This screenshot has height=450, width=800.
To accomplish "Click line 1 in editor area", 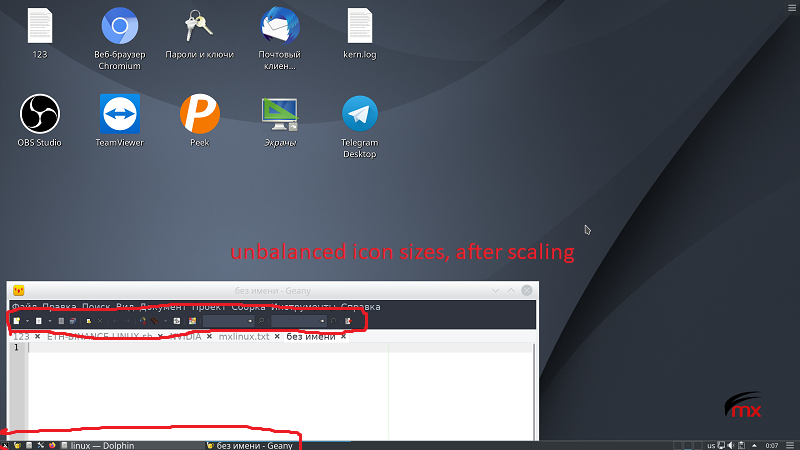I will [281, 347].
